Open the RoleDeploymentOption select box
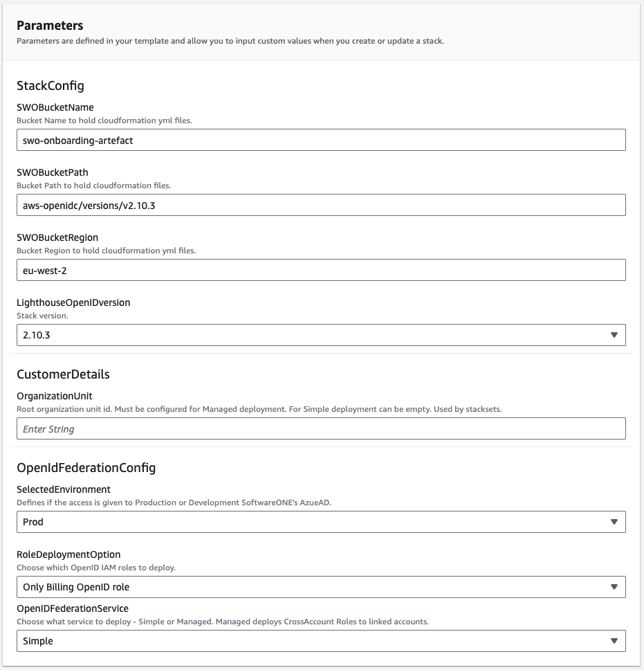644x670 pixels. (320, 587)
